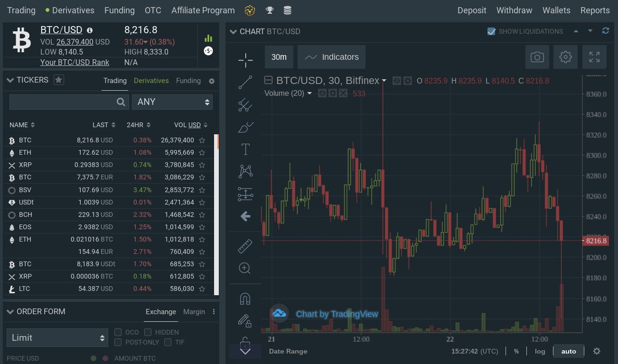Screen dimensions: 618x364
Task: Toggle Volume indicator visibility eye
Action: pos(322,93)
